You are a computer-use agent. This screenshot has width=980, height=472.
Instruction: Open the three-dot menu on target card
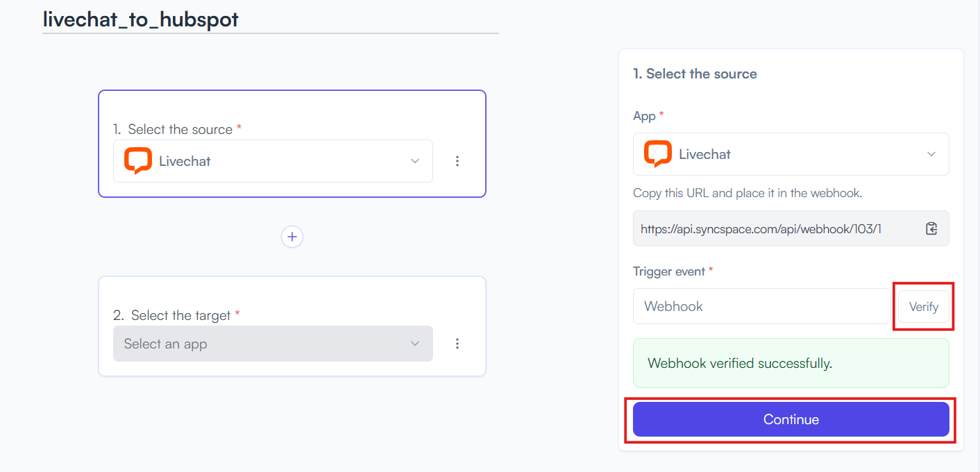(x=457, y=344)
